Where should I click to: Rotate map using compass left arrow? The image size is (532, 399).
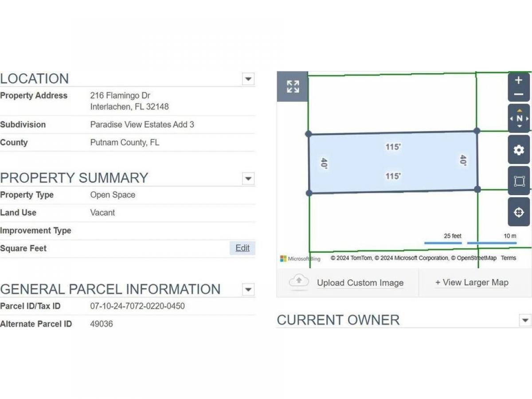(512, 119)
